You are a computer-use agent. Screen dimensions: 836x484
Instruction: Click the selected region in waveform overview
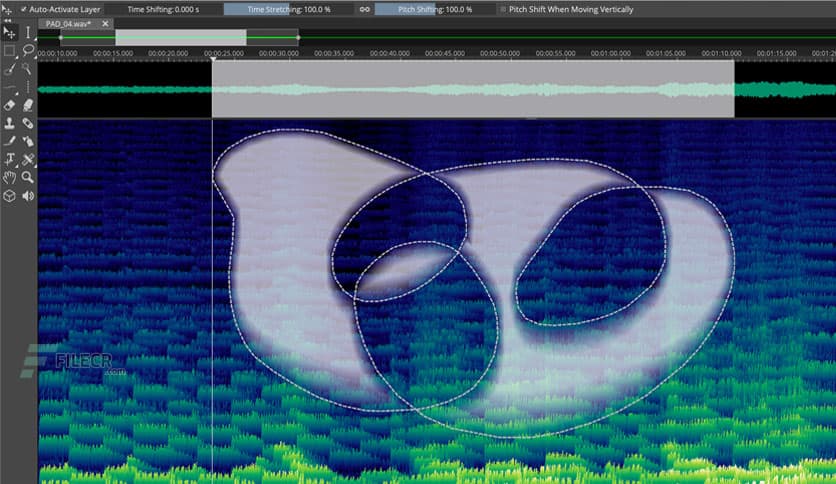coord(473,89)
